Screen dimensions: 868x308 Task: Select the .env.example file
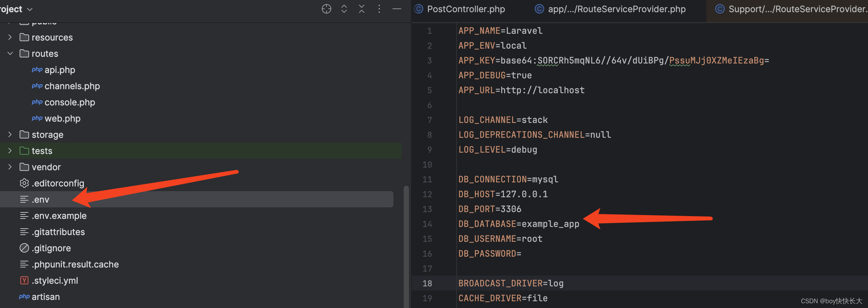59,216
